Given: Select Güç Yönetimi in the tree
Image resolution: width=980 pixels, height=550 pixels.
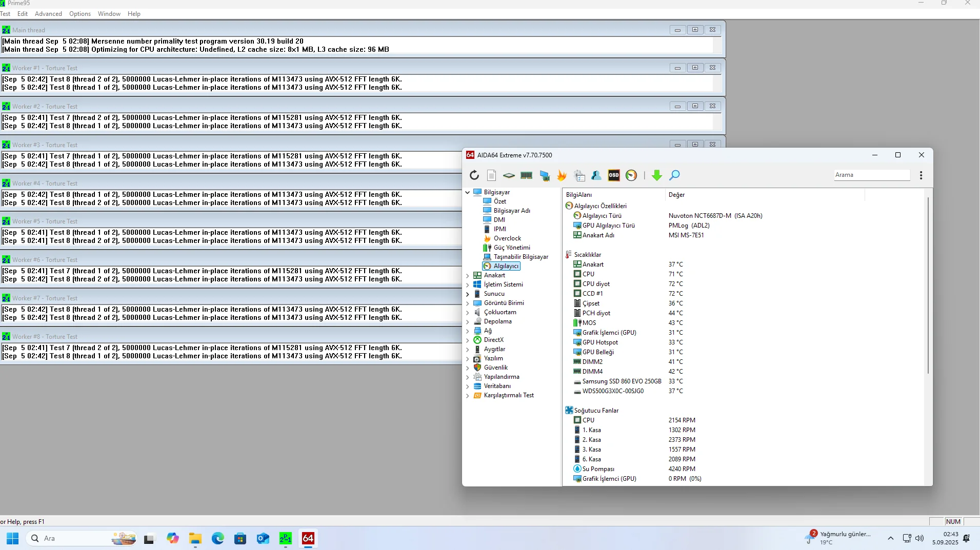Looking at the screenshot, I should pos(512,248).
